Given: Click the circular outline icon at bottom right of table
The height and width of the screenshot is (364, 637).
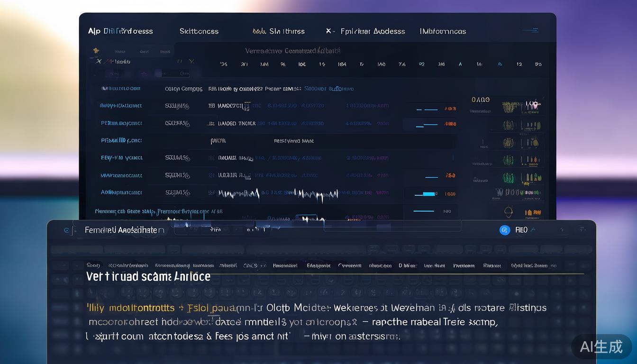Looking at the screenshot, I should pyautogui.click(x=509, y=211).
